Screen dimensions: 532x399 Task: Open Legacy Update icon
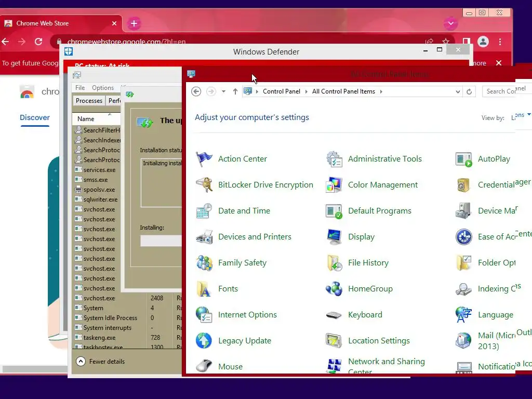[x=204, y=341]
